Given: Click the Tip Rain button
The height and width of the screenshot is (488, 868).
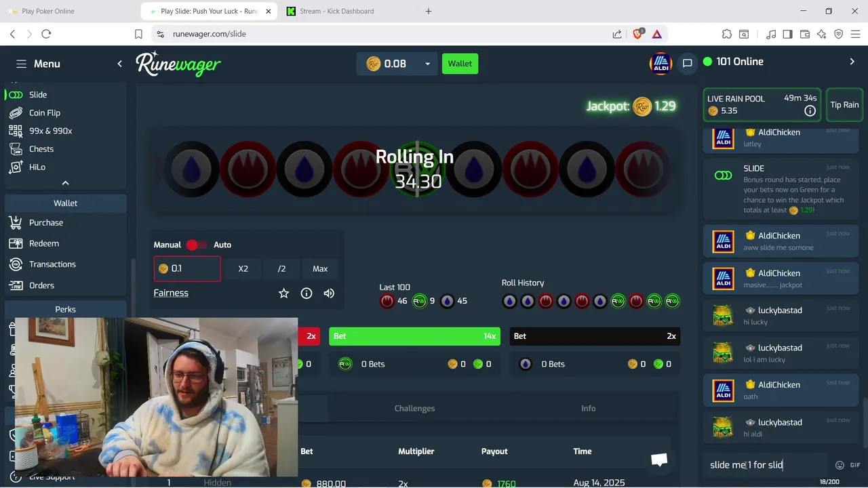Looking at the screenshot, I should 844,105.
